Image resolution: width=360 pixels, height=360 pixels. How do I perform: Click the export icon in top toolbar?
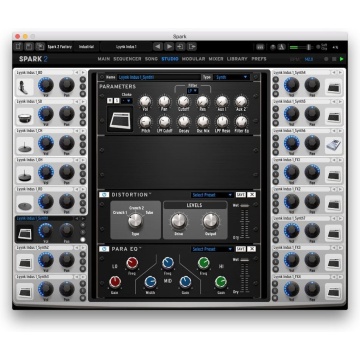click(x=192, y=47)
